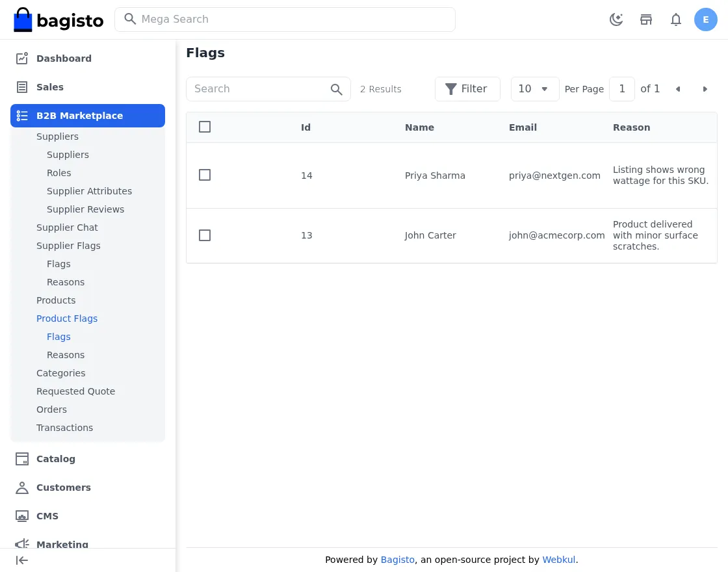
Task: Collapse the sidebar using the arrow icon
Action: tap(22, 560)
